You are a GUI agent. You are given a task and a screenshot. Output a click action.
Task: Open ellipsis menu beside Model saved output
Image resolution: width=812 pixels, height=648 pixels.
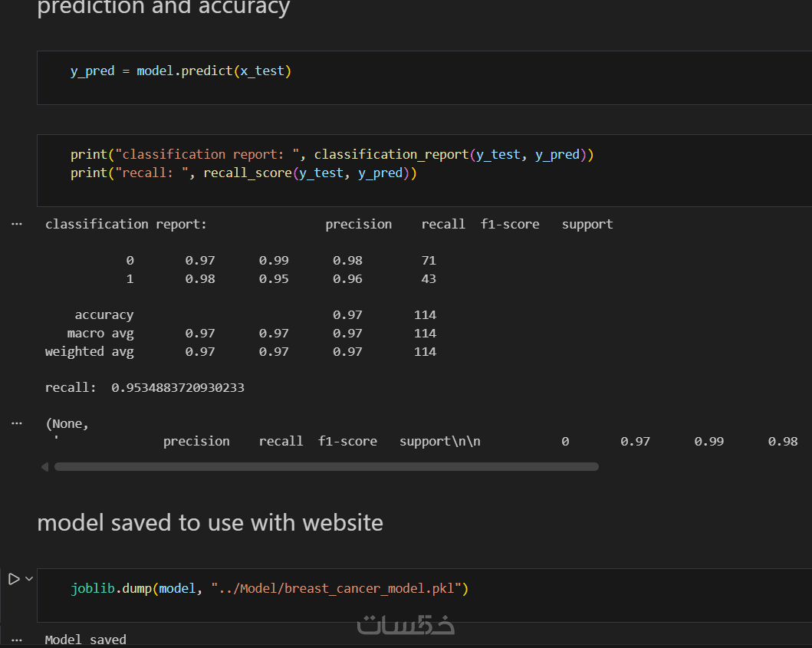tap(17, 640)
